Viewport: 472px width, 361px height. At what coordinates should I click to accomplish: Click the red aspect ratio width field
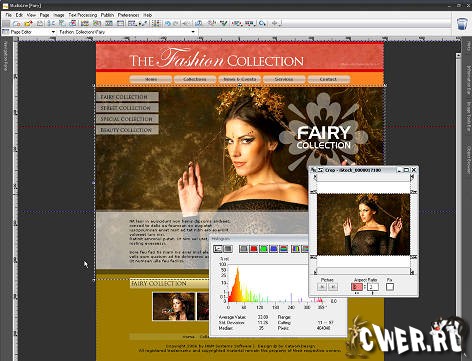coord(356,287)
